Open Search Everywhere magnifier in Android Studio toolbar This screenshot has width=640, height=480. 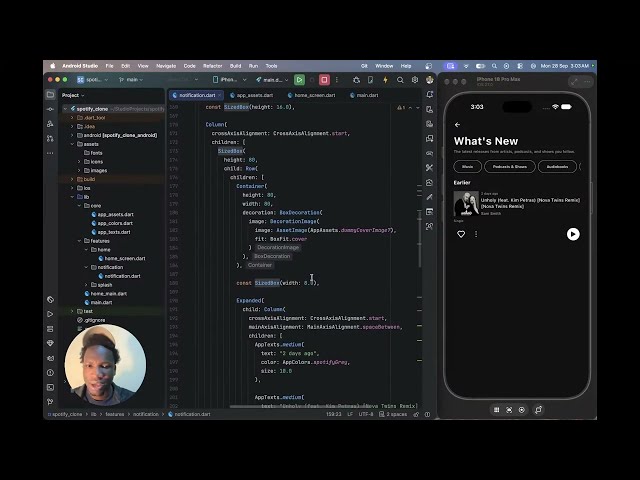400,80
